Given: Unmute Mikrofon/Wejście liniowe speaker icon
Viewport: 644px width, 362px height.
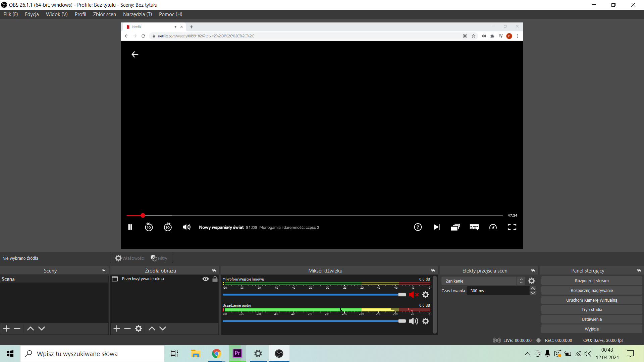Looking at the screenshot, I should [x=414, y=295].
